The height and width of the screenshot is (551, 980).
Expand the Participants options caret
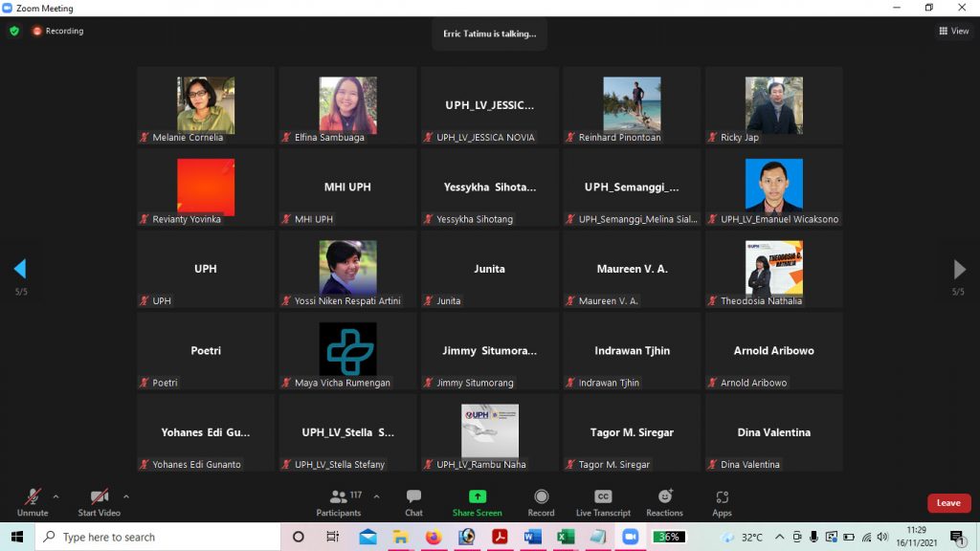376,496
